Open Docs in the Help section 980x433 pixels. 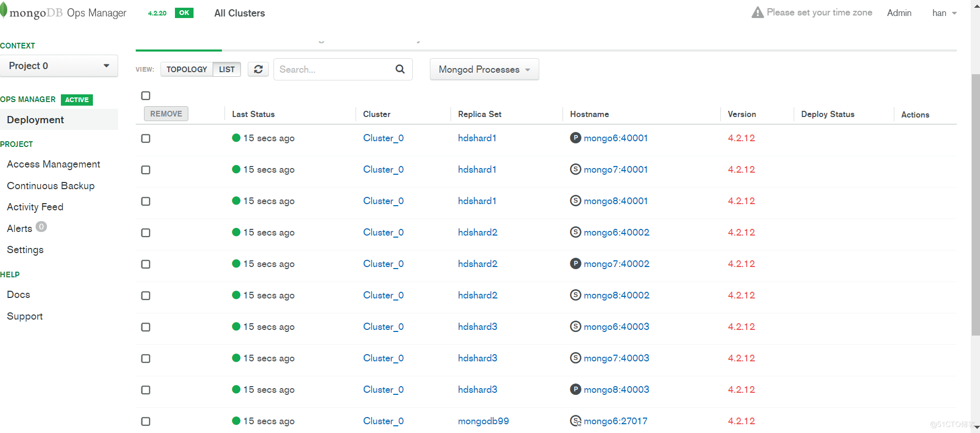(19, 294)
